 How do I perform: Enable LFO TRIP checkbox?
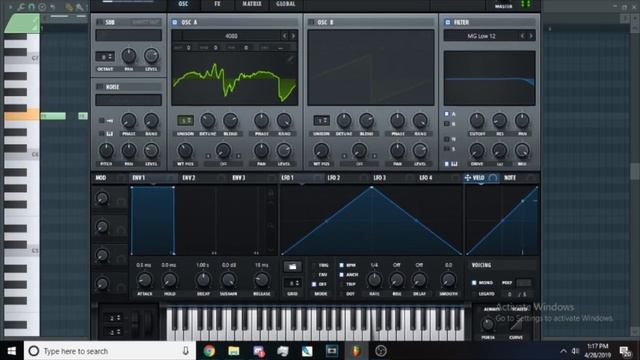pyautogui.click(x=341, y=284)
